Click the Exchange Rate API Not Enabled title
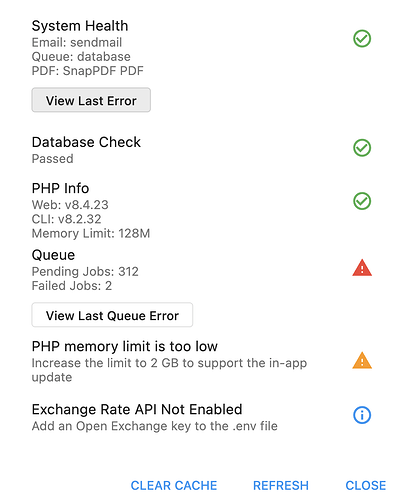This screenshot has width=401, height=500. point(137,409)
